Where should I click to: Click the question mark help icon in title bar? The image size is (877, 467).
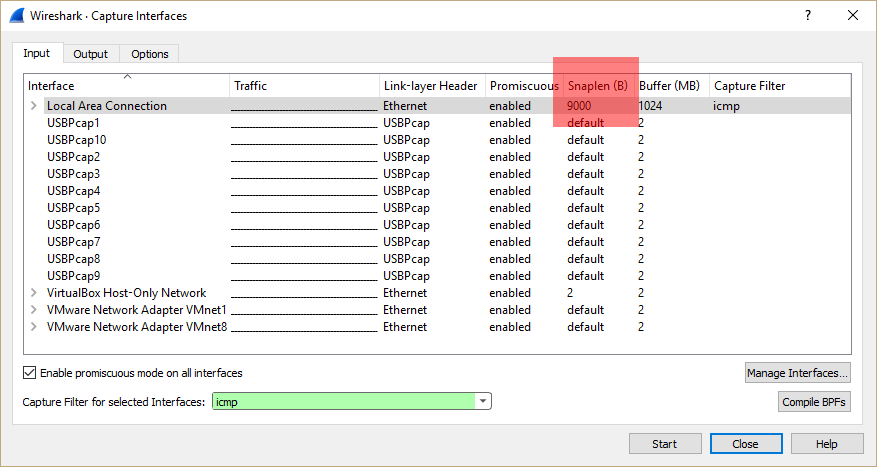[808, 15]
